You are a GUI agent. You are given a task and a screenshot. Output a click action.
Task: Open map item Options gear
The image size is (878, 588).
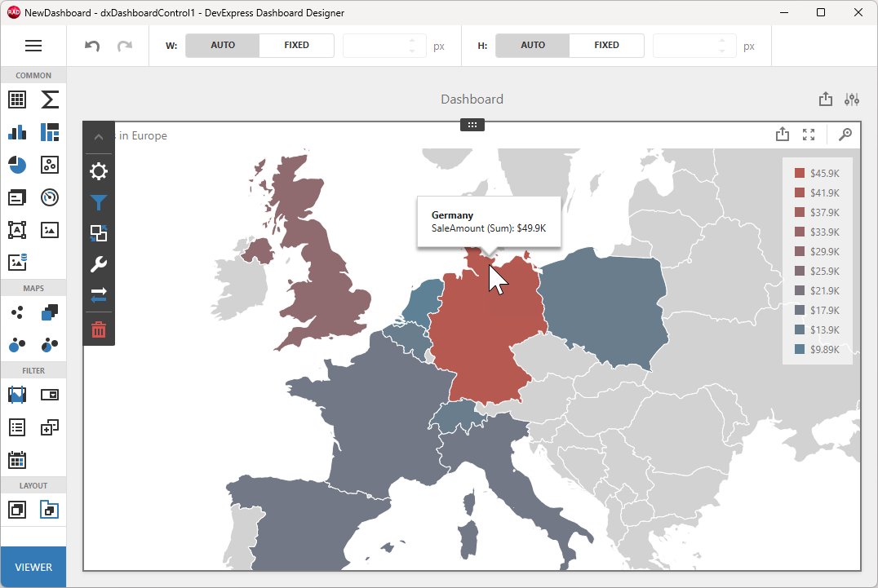pyautogui.click(x=99, y=171)
